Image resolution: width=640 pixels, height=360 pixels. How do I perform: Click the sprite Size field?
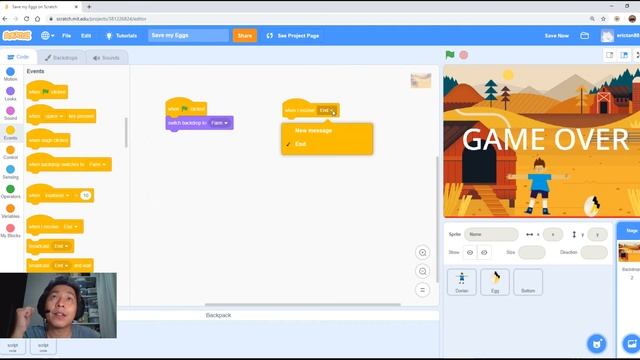[532, 253]
